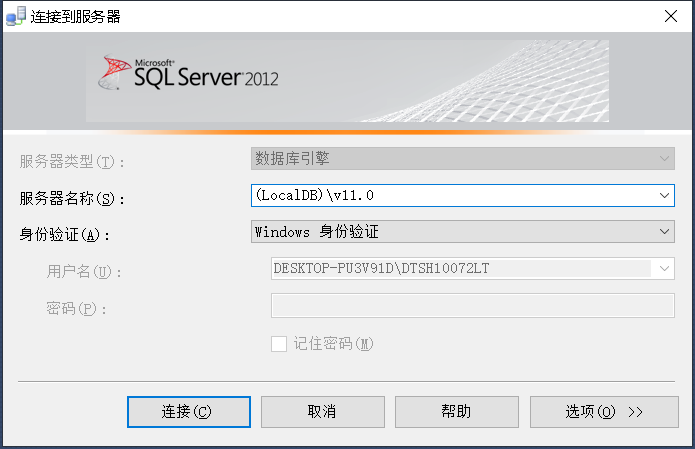The width and height of the screenshot is (695, 449).
Task: Click the 用户名(U) label
Action: coord(84,271)
